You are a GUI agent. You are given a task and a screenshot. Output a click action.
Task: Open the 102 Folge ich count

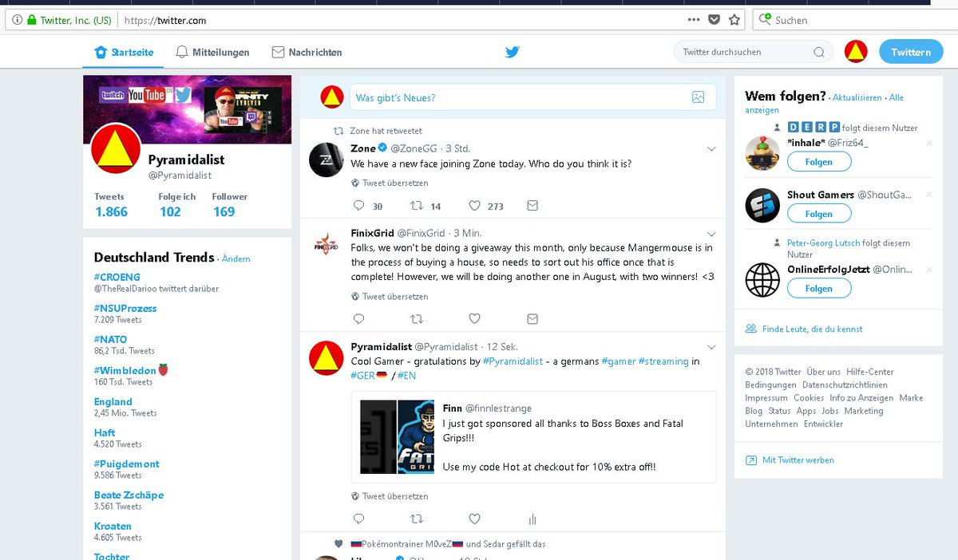170,211
